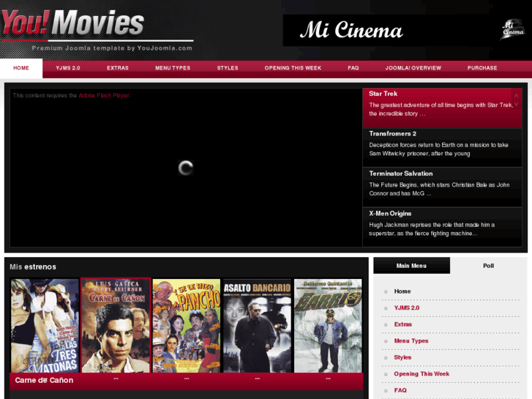Click the loading spinner in the player
The height and width of the screenshot is (399, 532).
pyautogui.click(x=186, y=168)
